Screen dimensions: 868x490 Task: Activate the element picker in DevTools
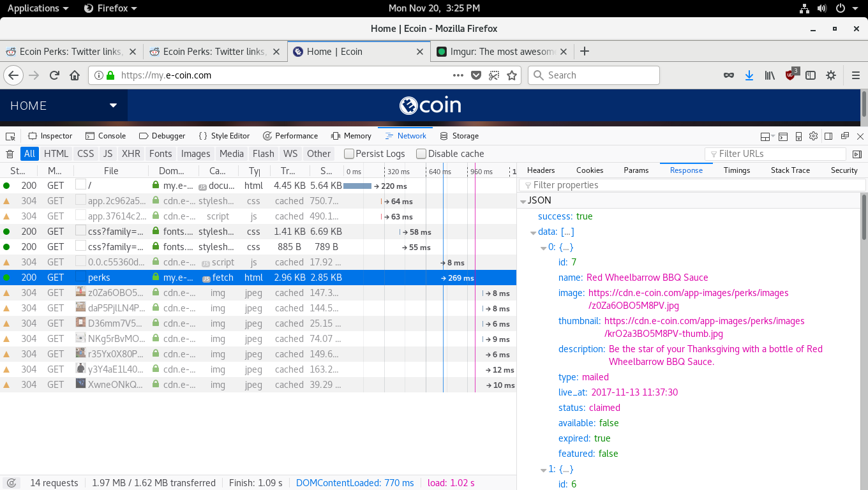tap(10, 136)
